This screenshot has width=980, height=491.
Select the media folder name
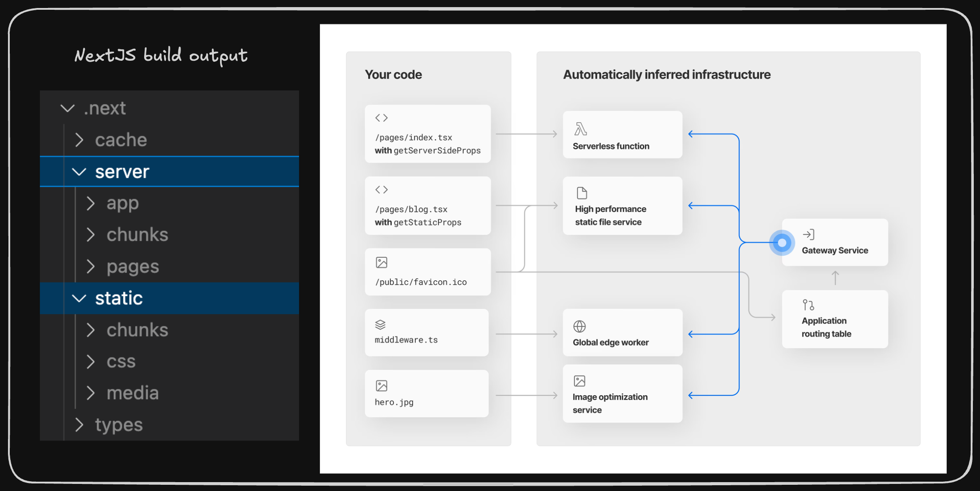click(x=133, y=393)
